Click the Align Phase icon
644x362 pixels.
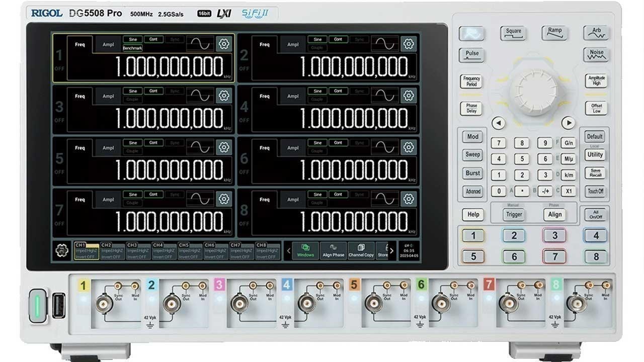pos(333,251)
